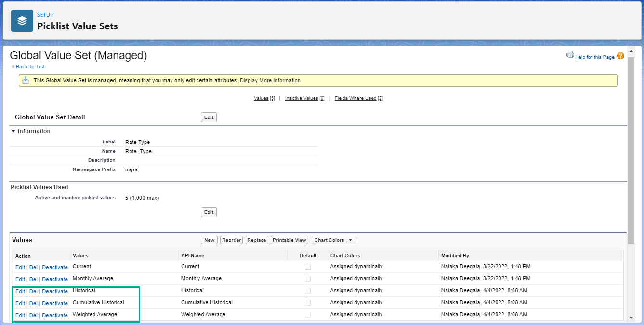Click the New values button

[209, 240]
